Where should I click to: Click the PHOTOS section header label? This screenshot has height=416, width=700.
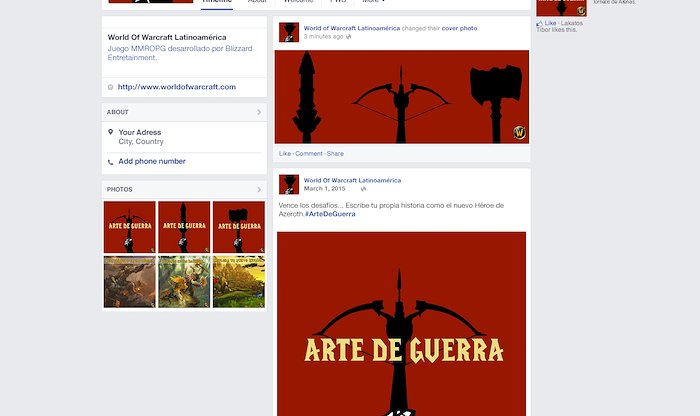coord(120,190)
